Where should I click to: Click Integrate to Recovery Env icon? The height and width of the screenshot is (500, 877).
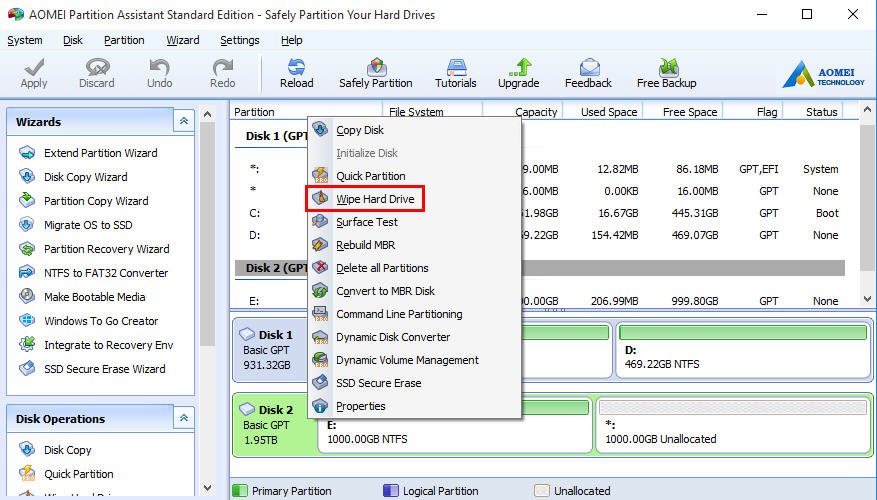tap(27, 345)
